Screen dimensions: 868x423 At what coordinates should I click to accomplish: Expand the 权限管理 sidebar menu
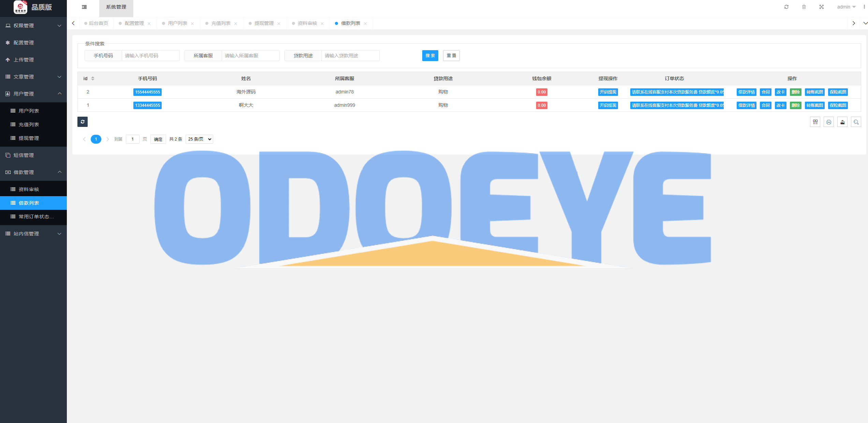coord(33,26)
